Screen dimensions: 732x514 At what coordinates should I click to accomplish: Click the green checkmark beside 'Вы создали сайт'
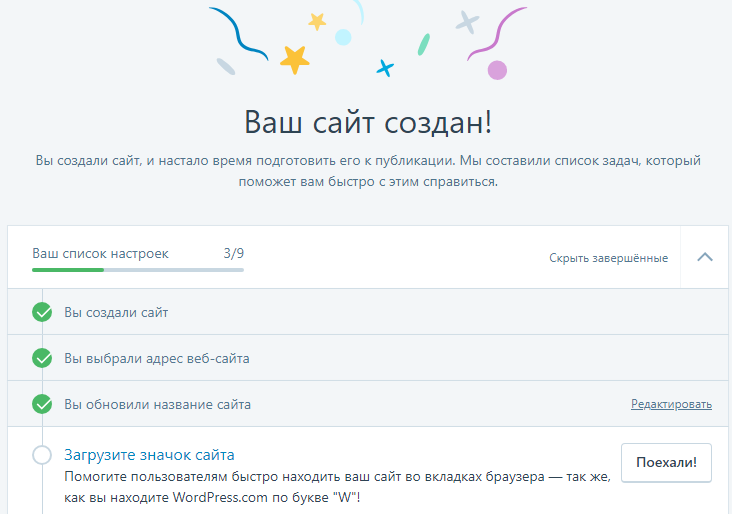pos(42,312)
